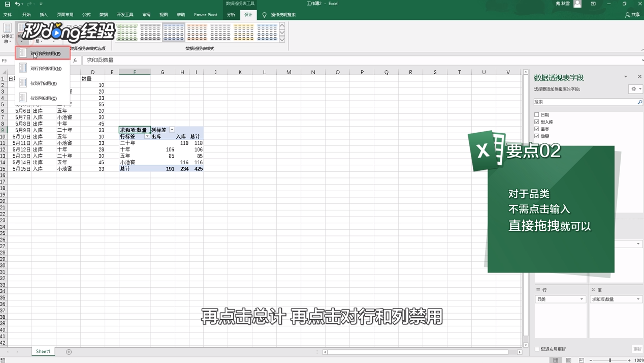Click the Save icon in the quick access toolbar
644x363 pixels.
click(7, 4)
